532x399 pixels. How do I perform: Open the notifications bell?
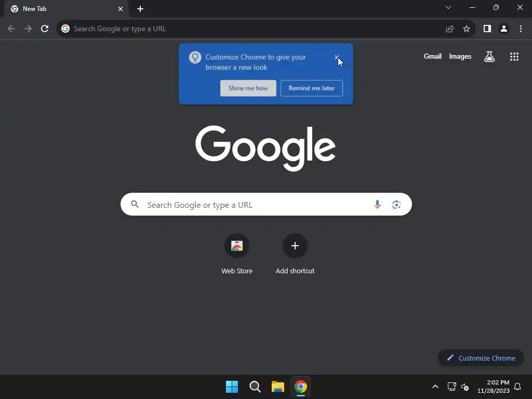[x=517, y=387]
